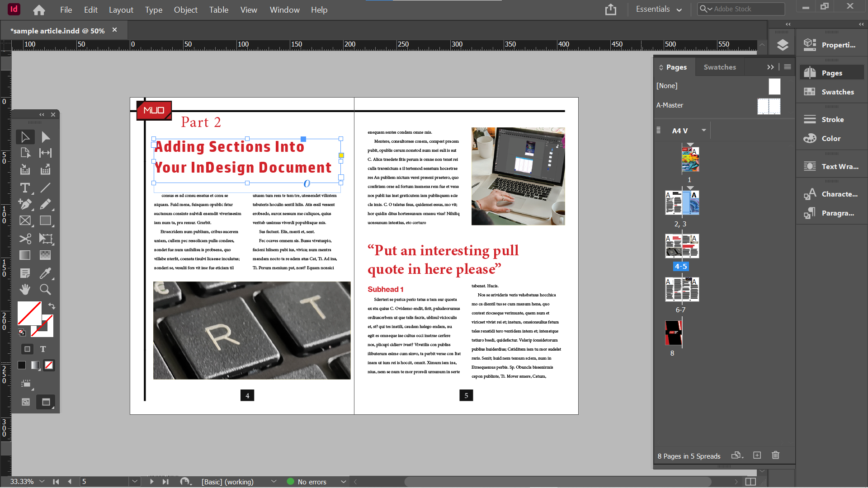This screenshot has height=488, width=868.
Task: Activate the Hand tool
Action: tap(25, 289)
